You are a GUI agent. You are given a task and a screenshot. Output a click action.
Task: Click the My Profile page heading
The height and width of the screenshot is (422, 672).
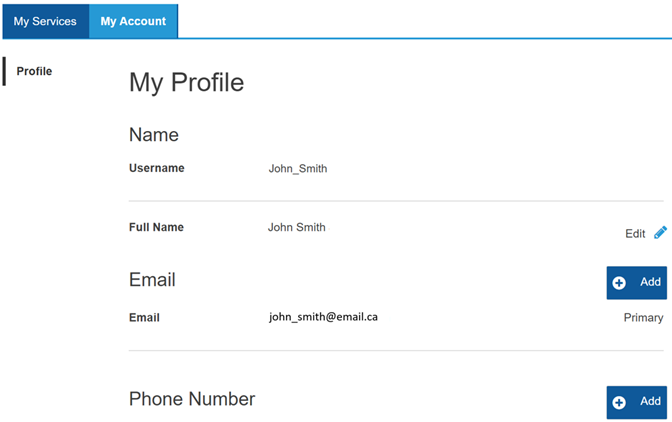point(186,82)
